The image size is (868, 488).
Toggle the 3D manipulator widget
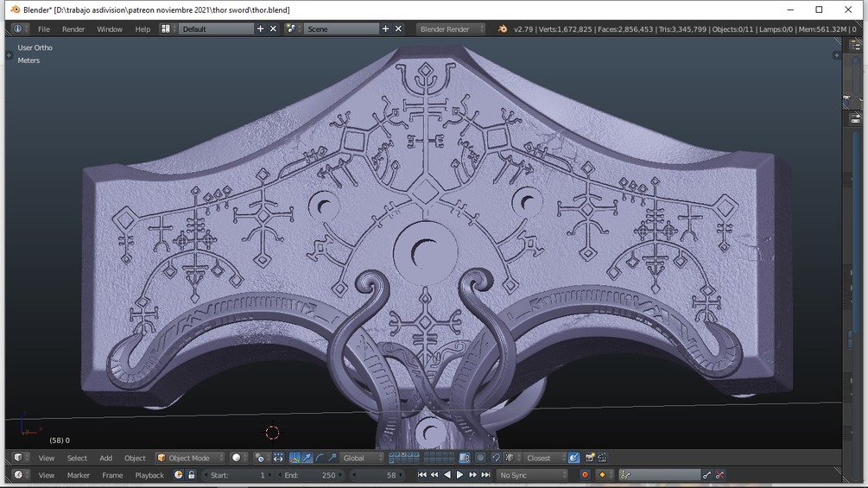295,458
